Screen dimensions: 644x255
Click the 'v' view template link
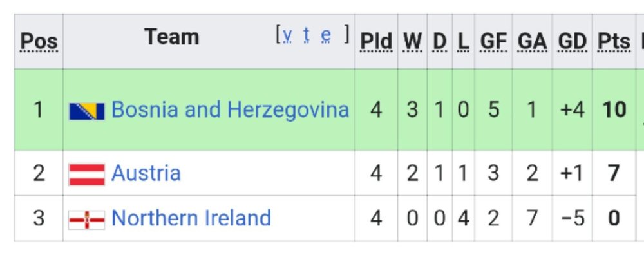[x=288, y=35]
